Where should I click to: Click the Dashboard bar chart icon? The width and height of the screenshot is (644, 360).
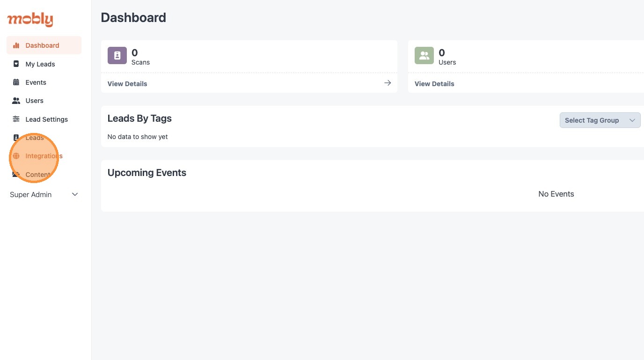coord(16,45)
